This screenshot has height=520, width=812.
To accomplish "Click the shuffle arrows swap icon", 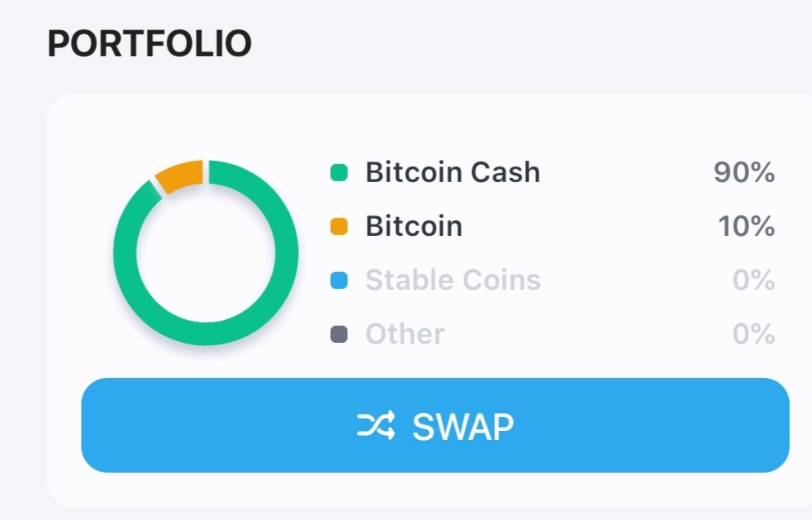I will (x=377, y=426).
